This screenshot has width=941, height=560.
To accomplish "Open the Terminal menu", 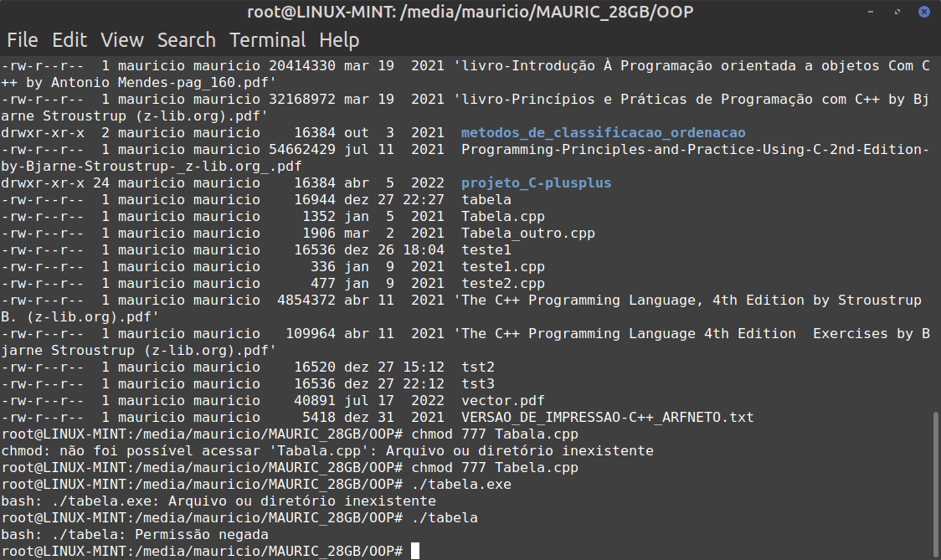I will coord(270,40).
